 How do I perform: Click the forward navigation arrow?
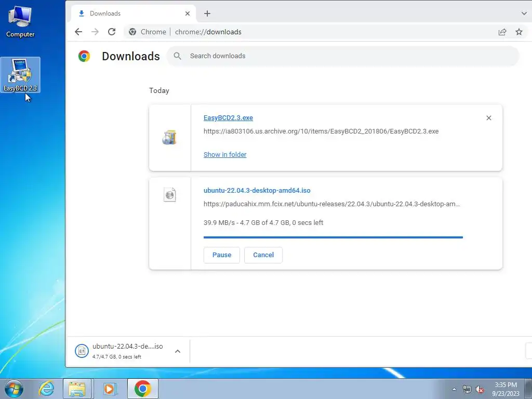point(95,32)
